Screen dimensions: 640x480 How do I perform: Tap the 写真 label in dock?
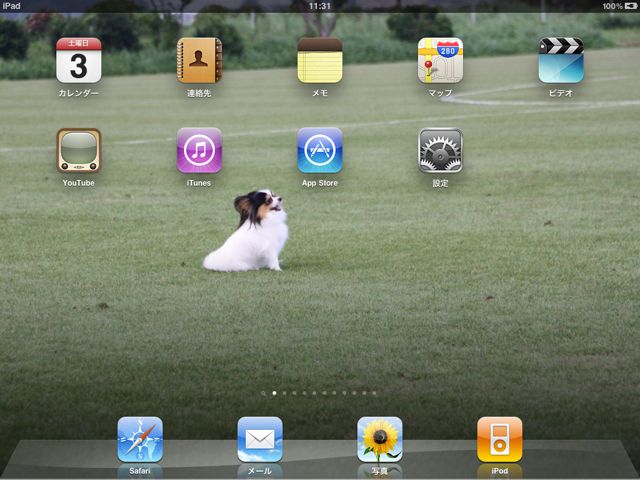click(380, 471)
